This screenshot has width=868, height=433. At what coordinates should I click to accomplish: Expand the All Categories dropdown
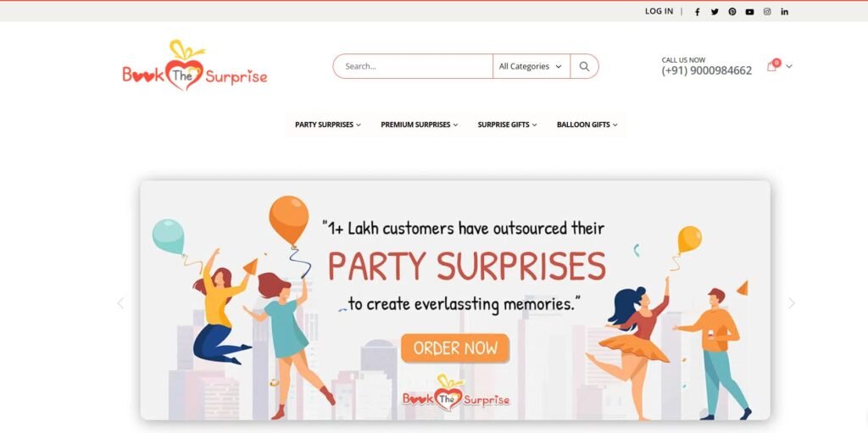[531, 66]
